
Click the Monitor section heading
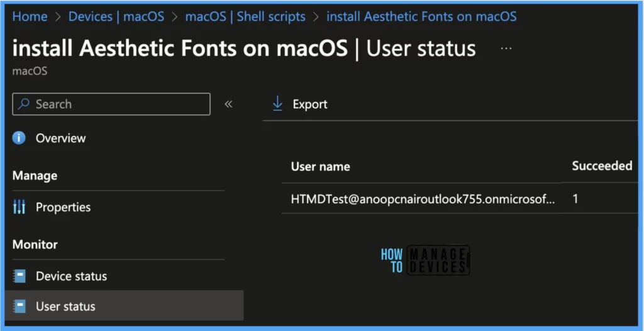pos(35,245)
